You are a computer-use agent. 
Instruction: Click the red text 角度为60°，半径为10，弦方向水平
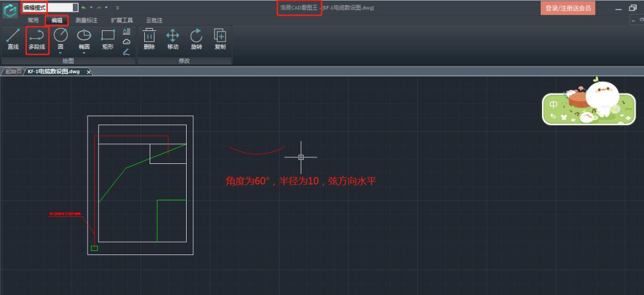[x=301, y=181]
